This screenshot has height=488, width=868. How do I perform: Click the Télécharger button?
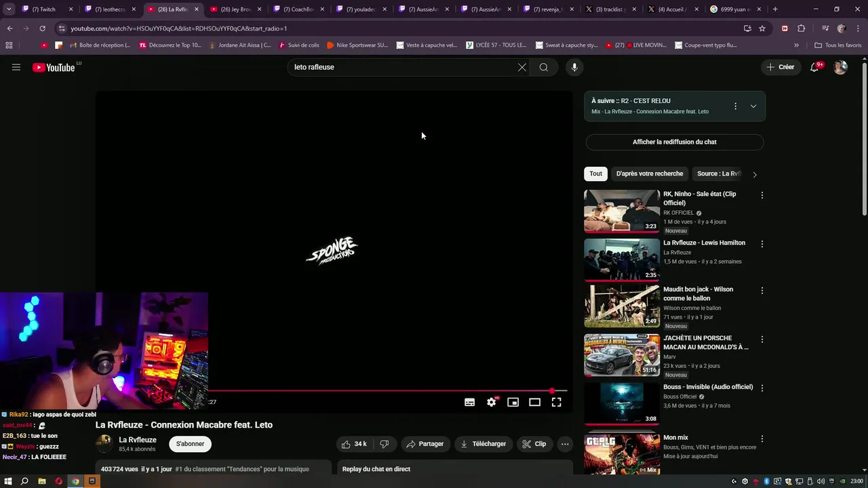(483, 444)
